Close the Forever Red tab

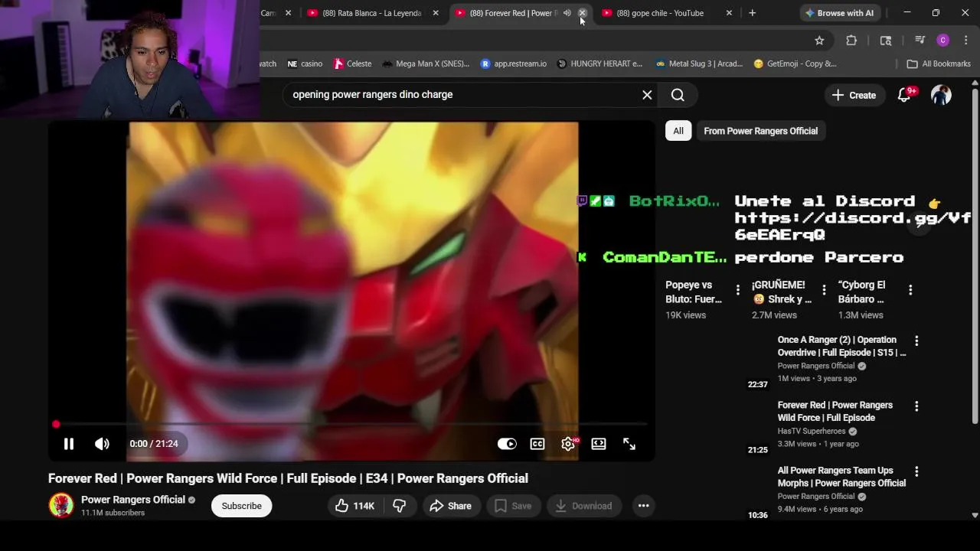tap(582, 13)
